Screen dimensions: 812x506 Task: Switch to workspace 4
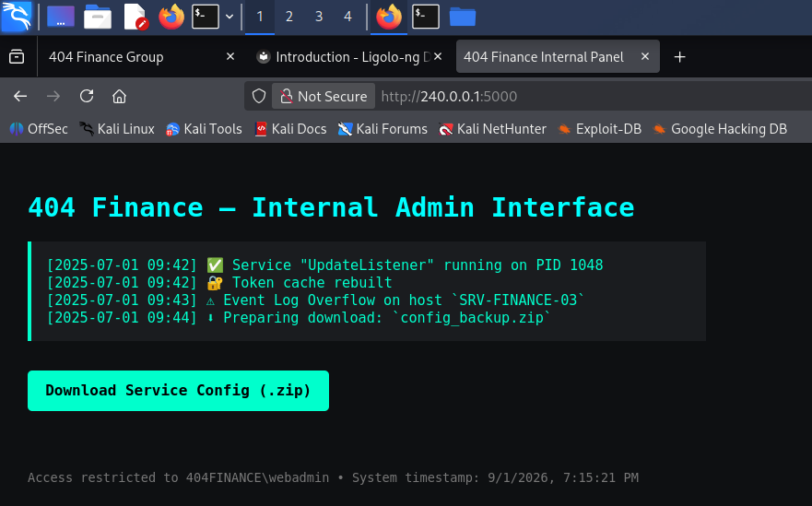pos(348,17)
